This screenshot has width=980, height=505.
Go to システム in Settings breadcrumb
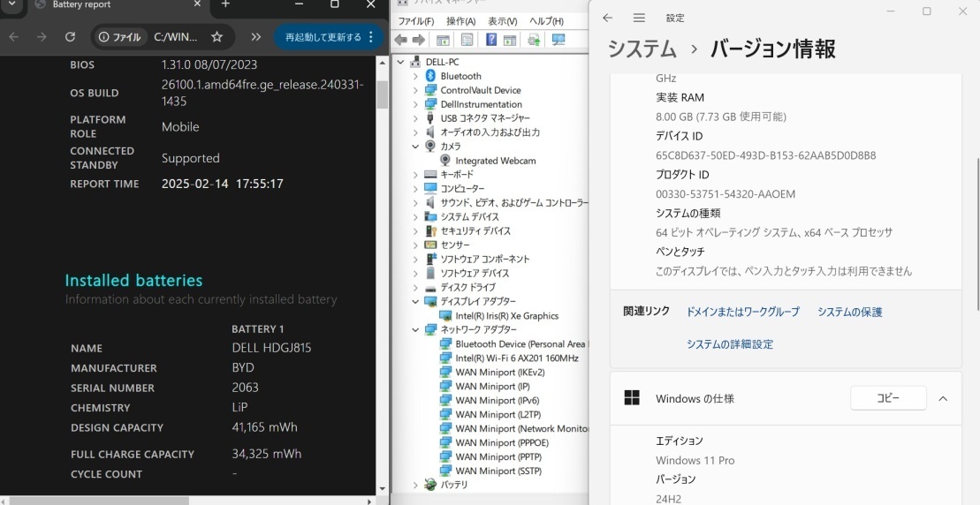tap(642, 49)
